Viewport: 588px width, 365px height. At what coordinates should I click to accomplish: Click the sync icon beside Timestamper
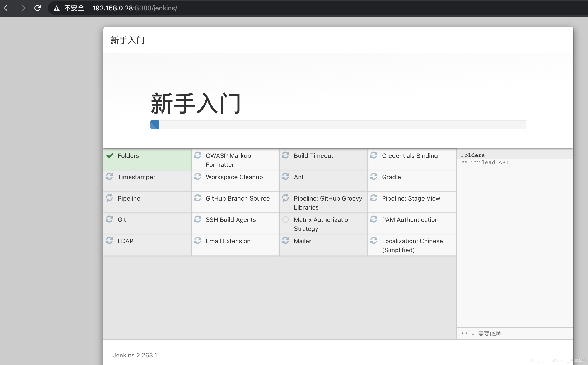(109, 177)
